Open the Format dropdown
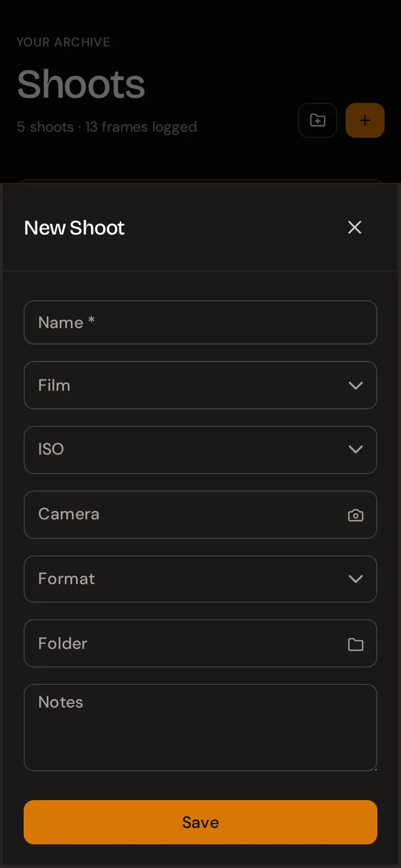The width and height of the screenshot is (401, 868). pyautogui.click(x=200, y=579)
